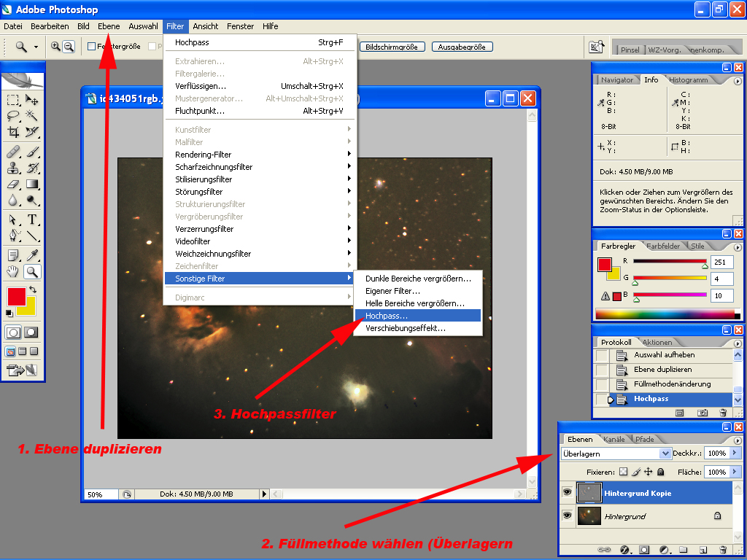Click the zoom-out magnifier in the options bar
747x560 pixels.
[x=69, y=46]
